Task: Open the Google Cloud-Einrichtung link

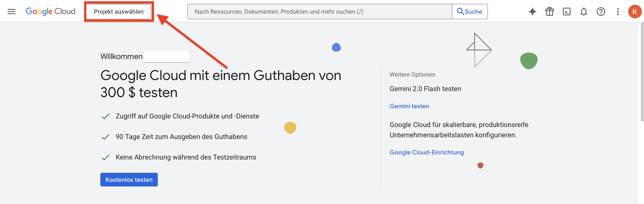Action: (x=426, y=152)
